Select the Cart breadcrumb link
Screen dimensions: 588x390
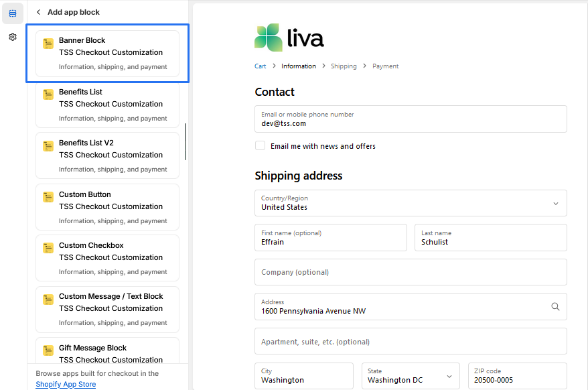point(260,66)
